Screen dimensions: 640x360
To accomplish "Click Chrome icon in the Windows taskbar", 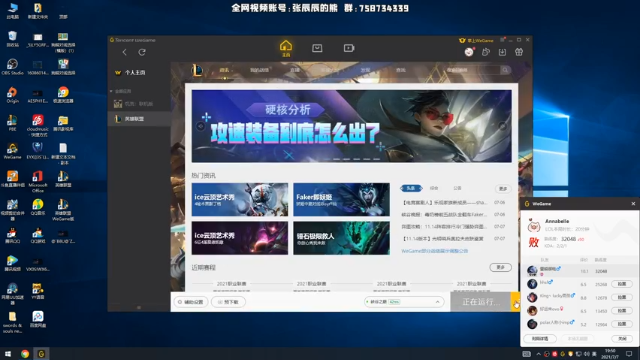I will 25,354.
